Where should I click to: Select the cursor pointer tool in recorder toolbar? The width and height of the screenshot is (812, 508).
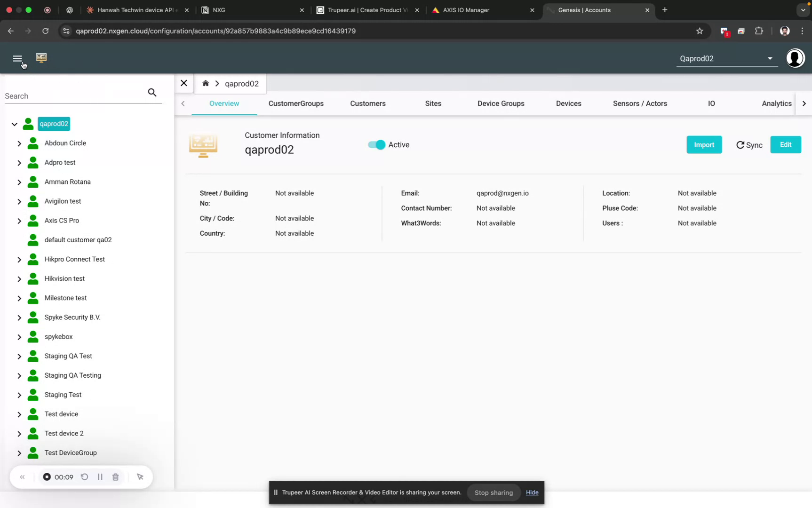coord(140,477)
